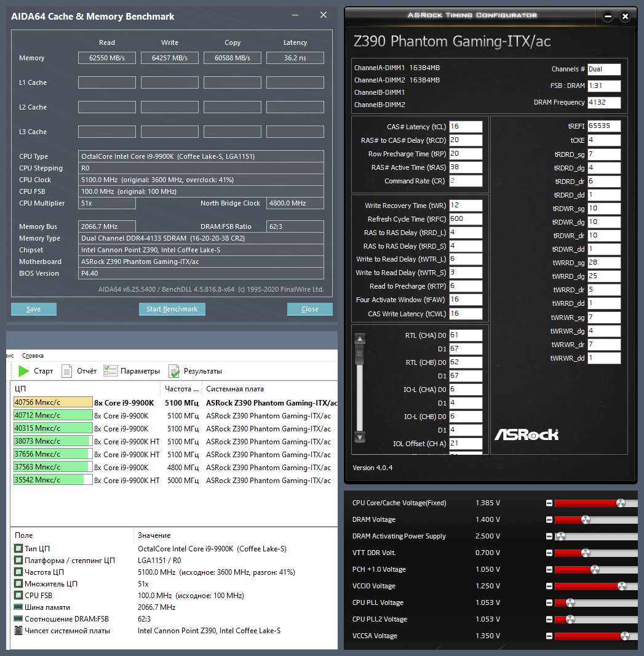Screen dimensions: 644x656
Task: Click the Значение column header
Action: pos(236,535)
